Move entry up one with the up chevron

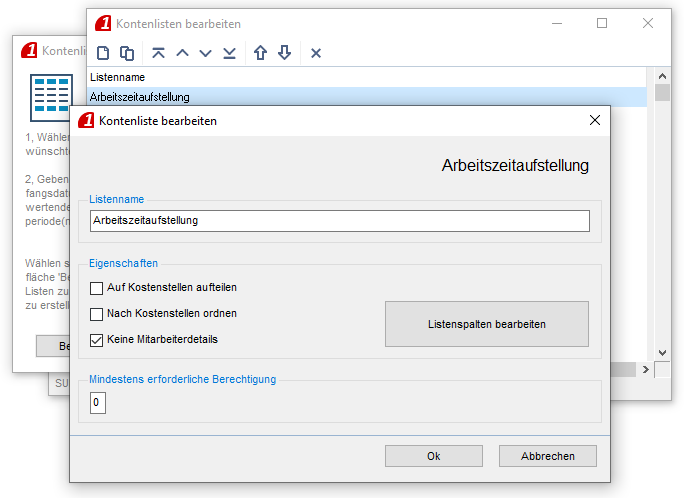pos(182,53)
